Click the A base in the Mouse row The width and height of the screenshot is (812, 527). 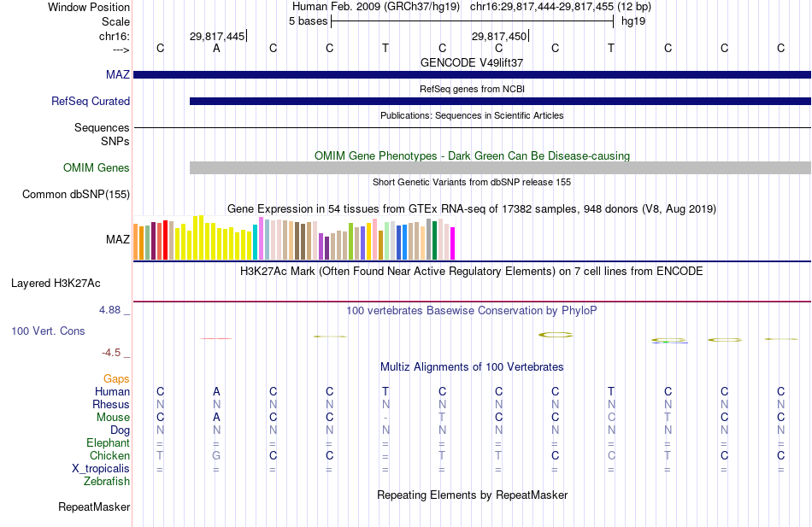tap(216, 418)
